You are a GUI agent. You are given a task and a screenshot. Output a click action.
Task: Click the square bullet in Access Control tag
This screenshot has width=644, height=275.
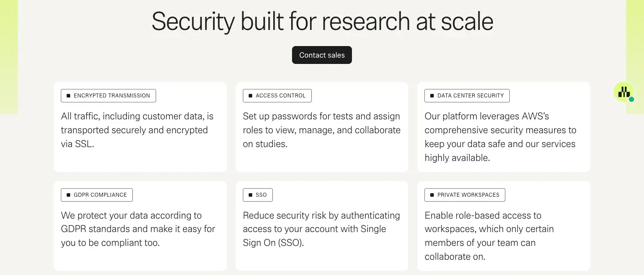point(250,96)
